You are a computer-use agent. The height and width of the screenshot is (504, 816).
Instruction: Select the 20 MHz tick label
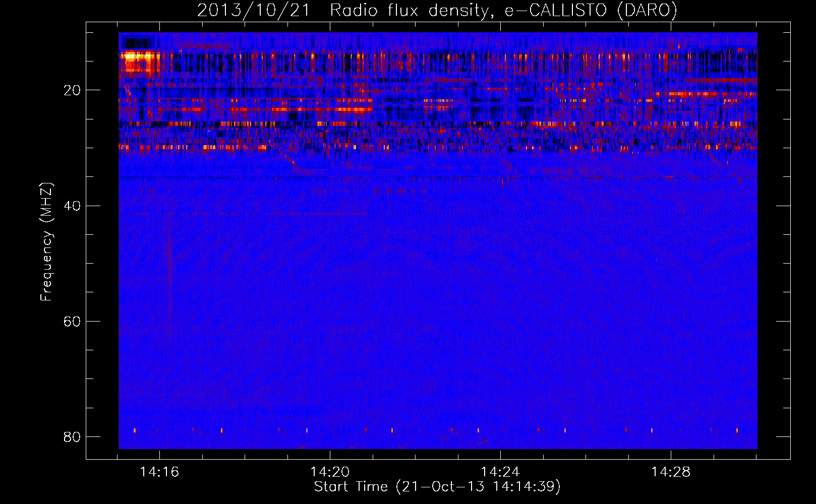(72, 90)
